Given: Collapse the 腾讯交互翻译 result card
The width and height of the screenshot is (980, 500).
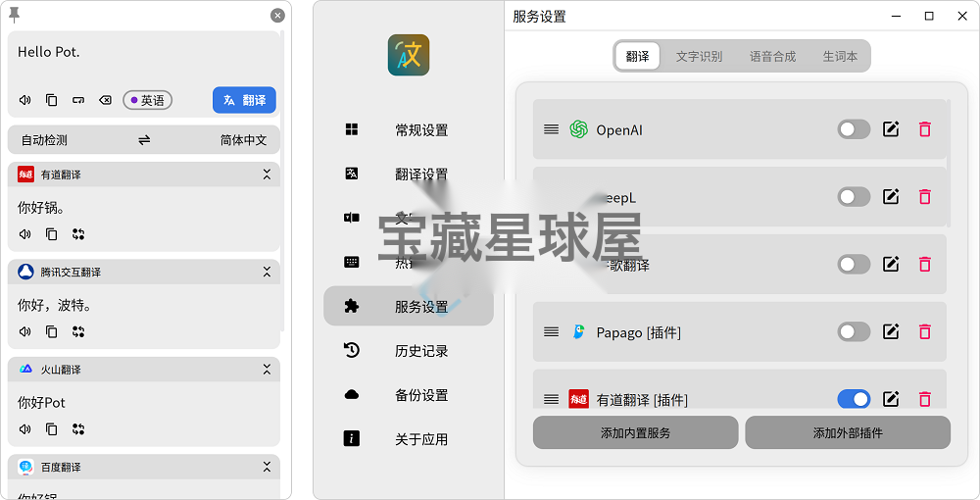Looking at the screenshot, I should coord(267,272).
